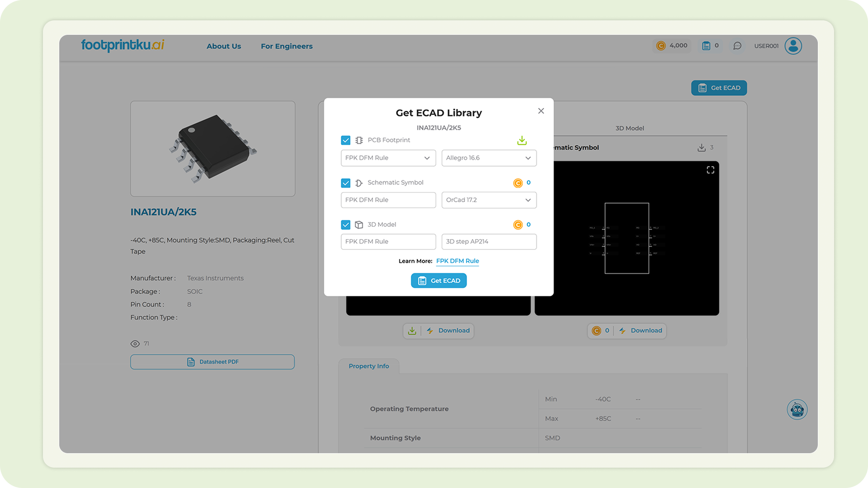Expand schematic symbol preview to fullscreen
This screenshot has width=868, height=488.
[711, 170]
